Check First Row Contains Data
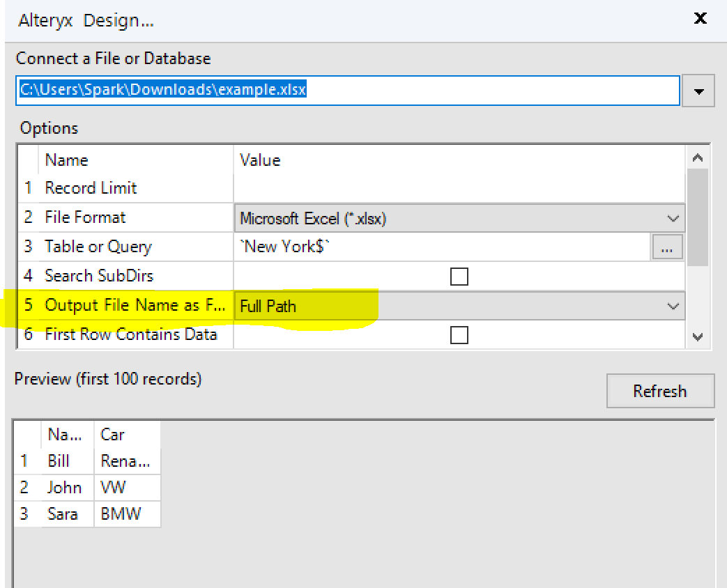The image size is (727, 588). 459,335
